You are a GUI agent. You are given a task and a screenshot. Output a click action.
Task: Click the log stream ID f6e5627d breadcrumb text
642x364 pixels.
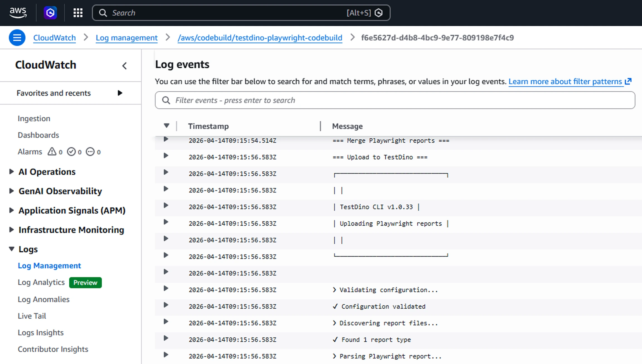click(x=437, y=38)
